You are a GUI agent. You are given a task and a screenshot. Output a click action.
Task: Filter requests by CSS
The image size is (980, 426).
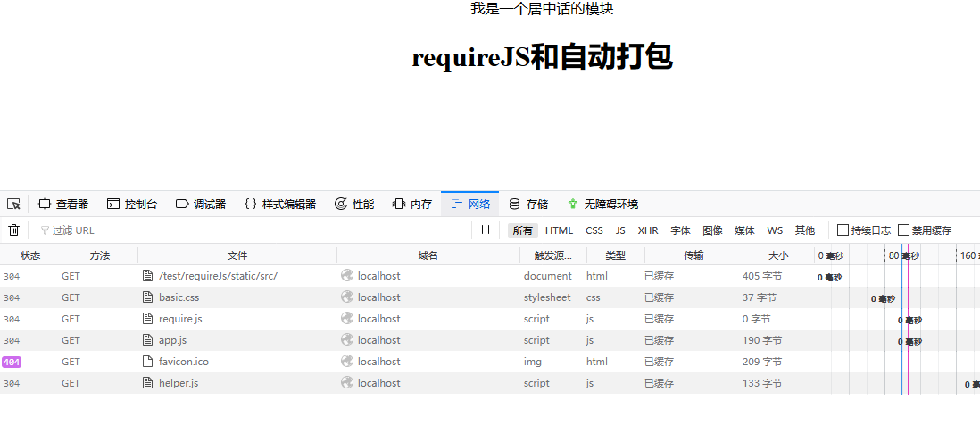point(594,230)
